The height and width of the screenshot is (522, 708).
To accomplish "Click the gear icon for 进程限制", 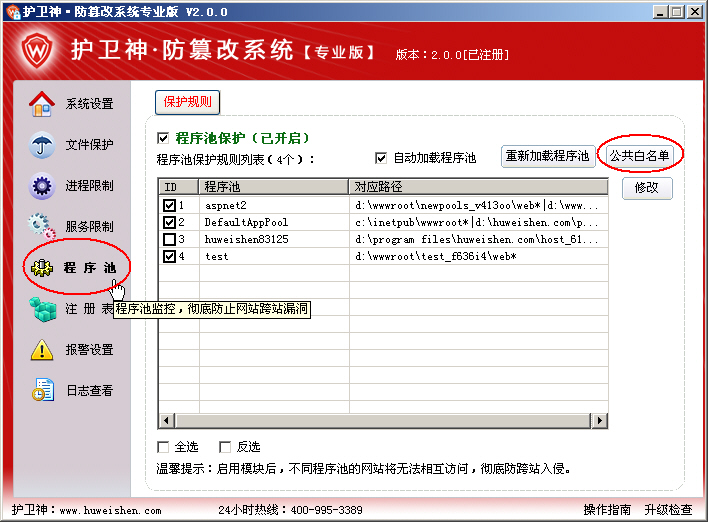I will point(42,186).
